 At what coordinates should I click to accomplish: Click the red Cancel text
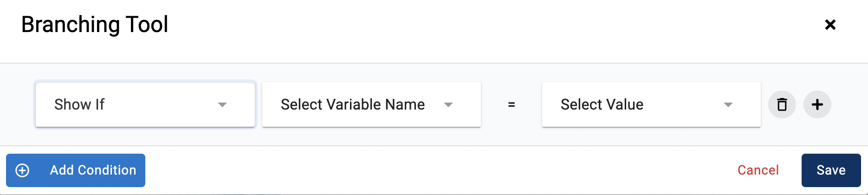758,170
